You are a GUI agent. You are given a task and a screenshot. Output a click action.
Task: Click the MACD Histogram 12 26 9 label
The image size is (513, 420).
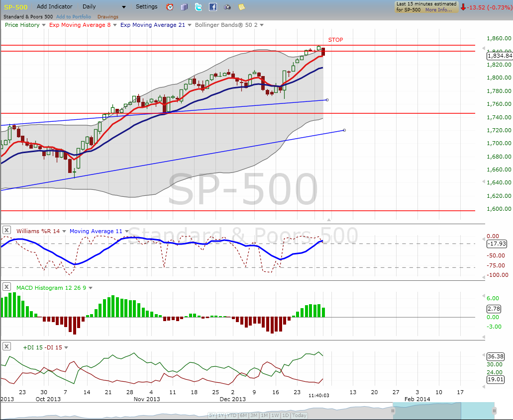[x=51, y=288]
